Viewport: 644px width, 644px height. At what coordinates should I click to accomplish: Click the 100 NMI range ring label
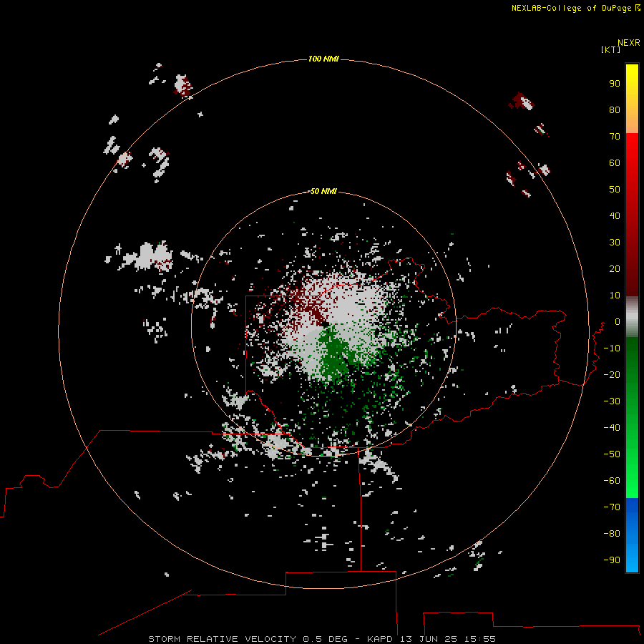pyautogui.click(x=323, y=59)
